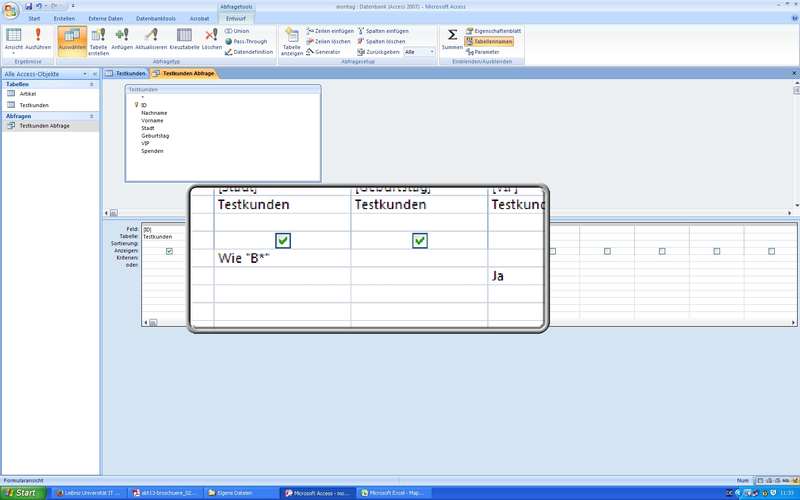Switch to Microsoft Excel taskbar window
The image size is (800, 500).
point(393,493)
